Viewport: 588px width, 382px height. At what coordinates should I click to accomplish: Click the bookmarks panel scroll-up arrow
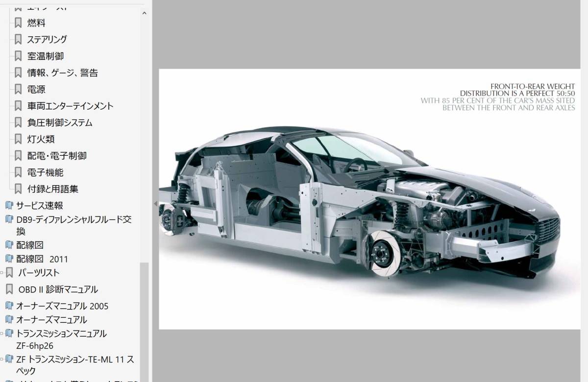(x=144, y=13)
